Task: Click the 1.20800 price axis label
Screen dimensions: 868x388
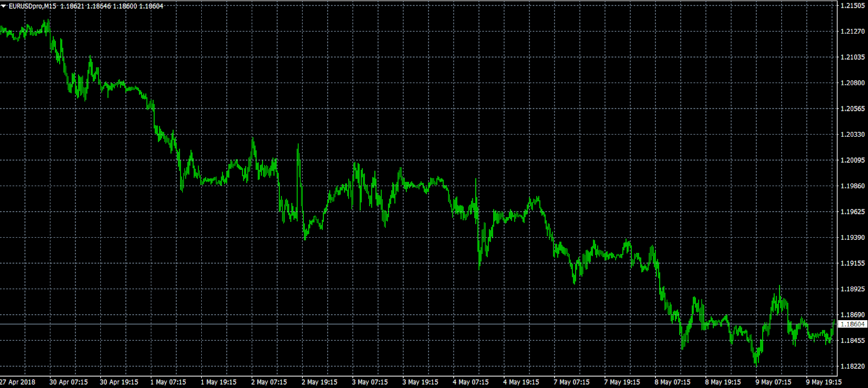Action: pyautogui.click(x=852, y=83)
